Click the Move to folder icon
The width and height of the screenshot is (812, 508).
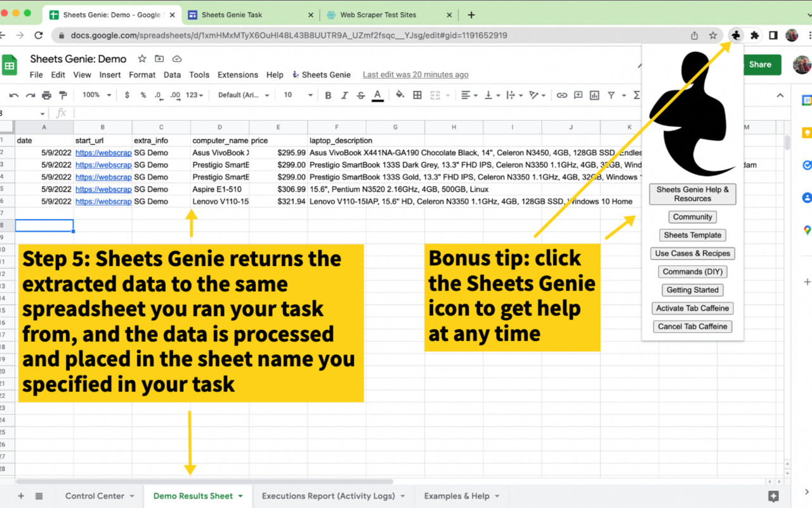[159, 59]
